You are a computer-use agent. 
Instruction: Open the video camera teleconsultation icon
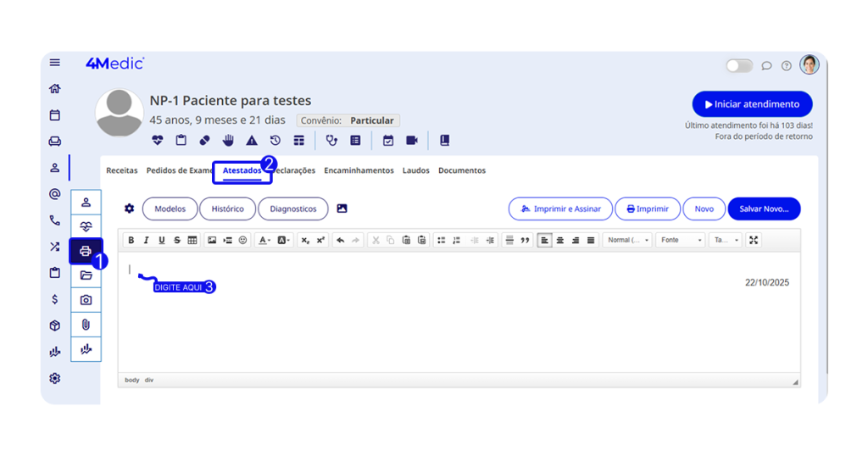pos(412,141)
